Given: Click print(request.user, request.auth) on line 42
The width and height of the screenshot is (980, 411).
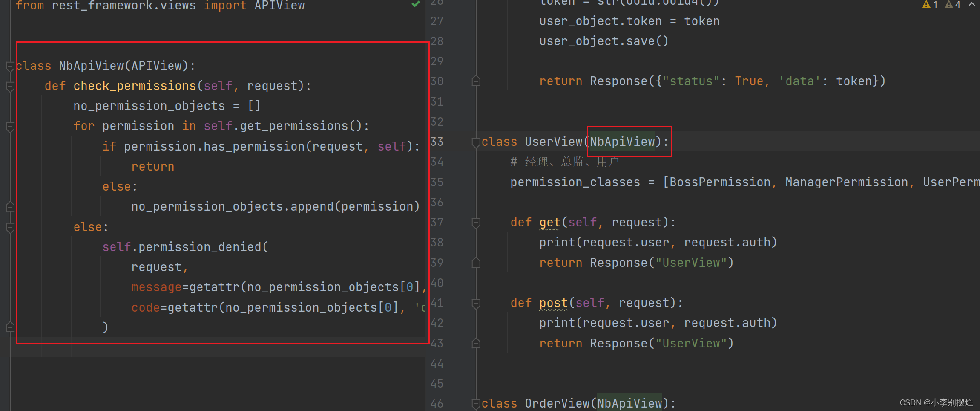Looking at the screenshot, I should [x=658, y=323].
